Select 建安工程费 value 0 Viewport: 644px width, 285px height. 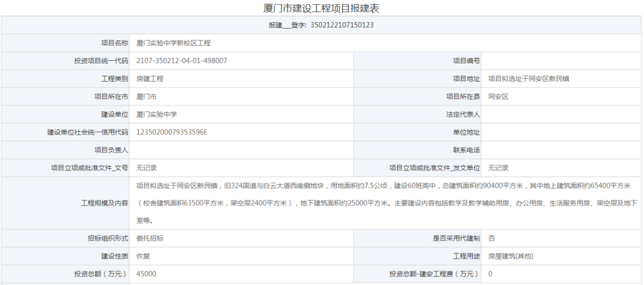tap(490, 274)
